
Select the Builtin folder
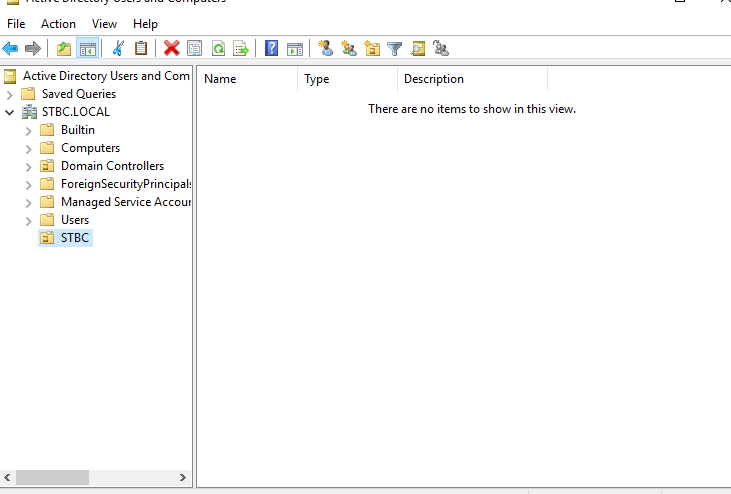[x=78, y=130]
